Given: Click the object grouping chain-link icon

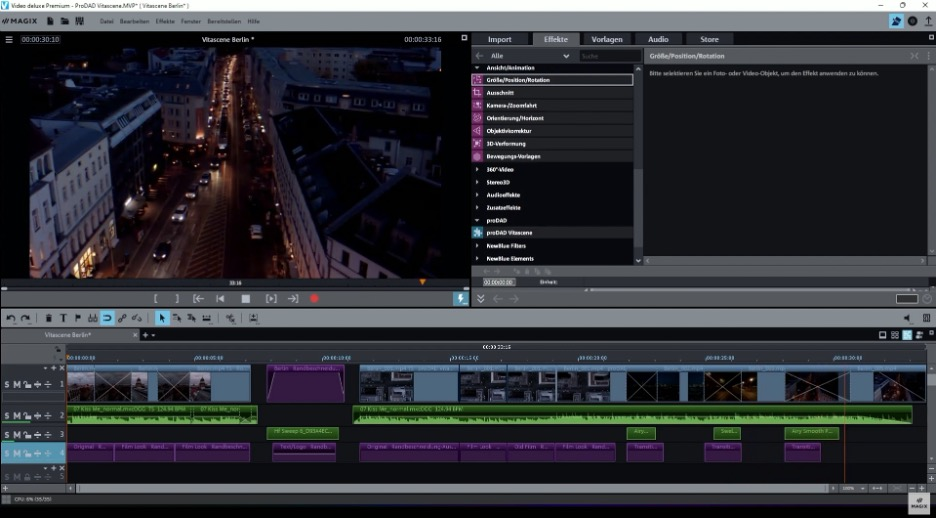Looking at the screenshot, I should click(x=122, y=318).
